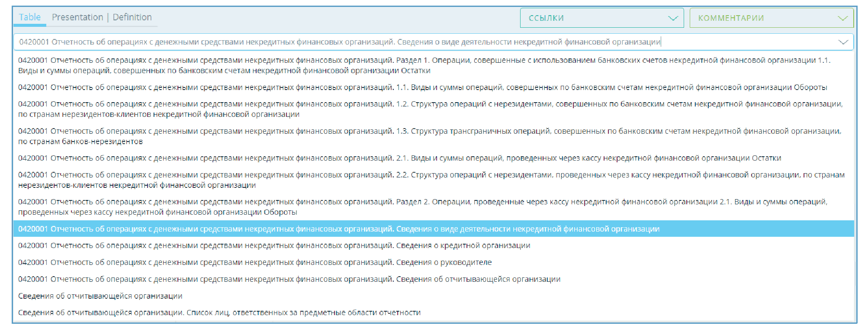This screenshot has height=332, width=868.
Task: Pick option 1.3 Структура трансграничных операций
Action: [429, 136]
